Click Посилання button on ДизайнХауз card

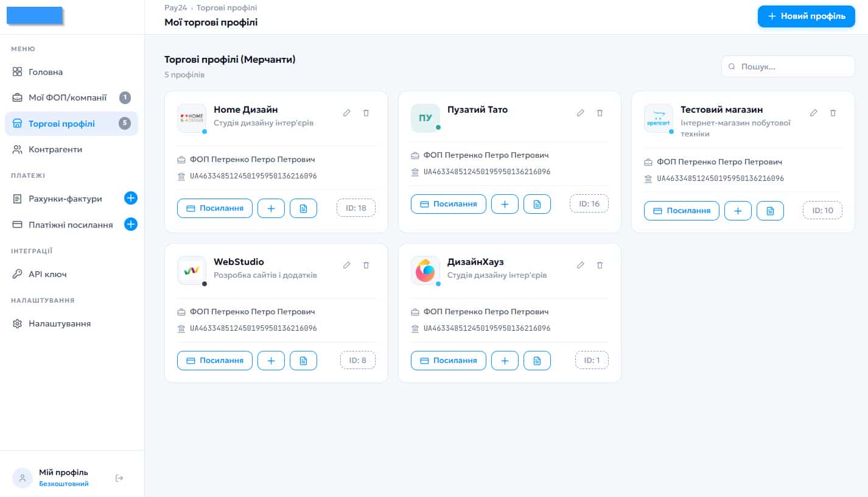click(449, 361)
